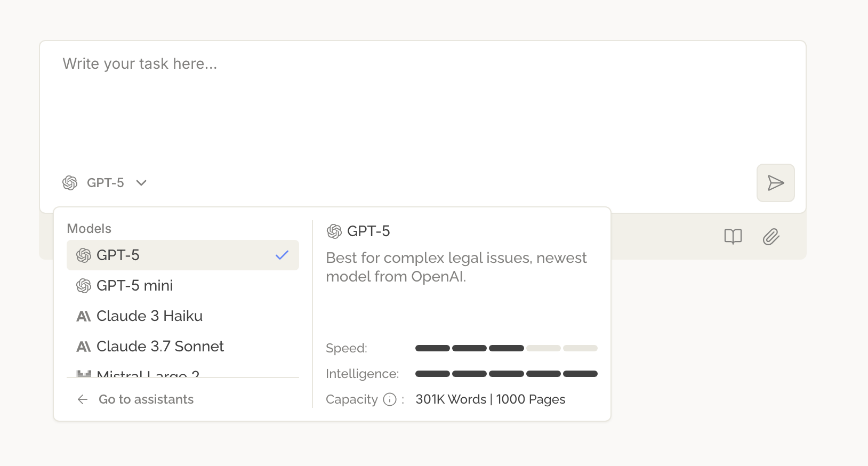Click the back arrow beside Go to assistants
Image resolution: width=868 pixels, height=466 pixels.
83,399
